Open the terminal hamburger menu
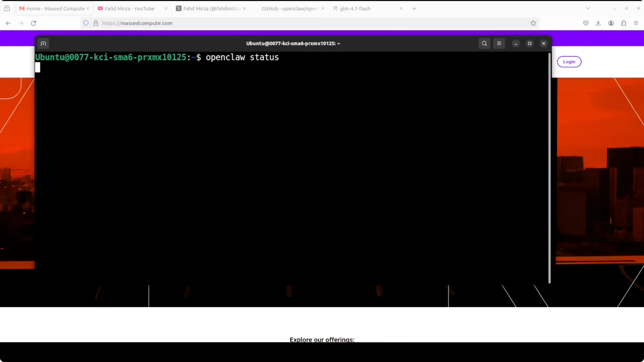 coord(499,44)
